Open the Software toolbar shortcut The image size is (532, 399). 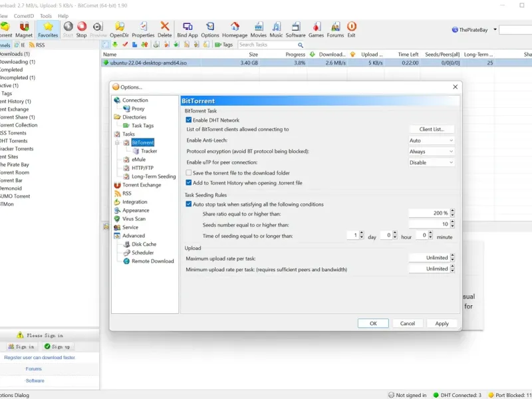(x=295, y=29)
